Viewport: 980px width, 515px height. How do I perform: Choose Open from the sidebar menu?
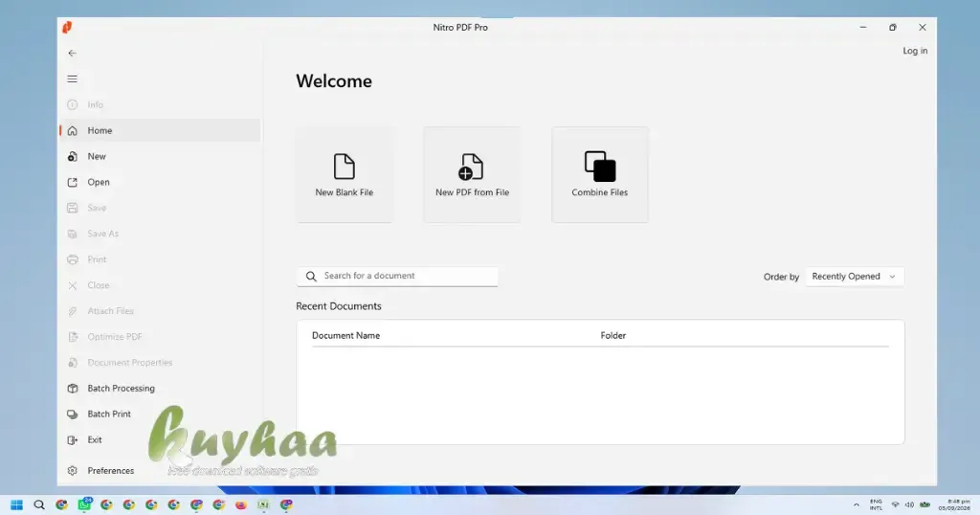click(160, 182)
